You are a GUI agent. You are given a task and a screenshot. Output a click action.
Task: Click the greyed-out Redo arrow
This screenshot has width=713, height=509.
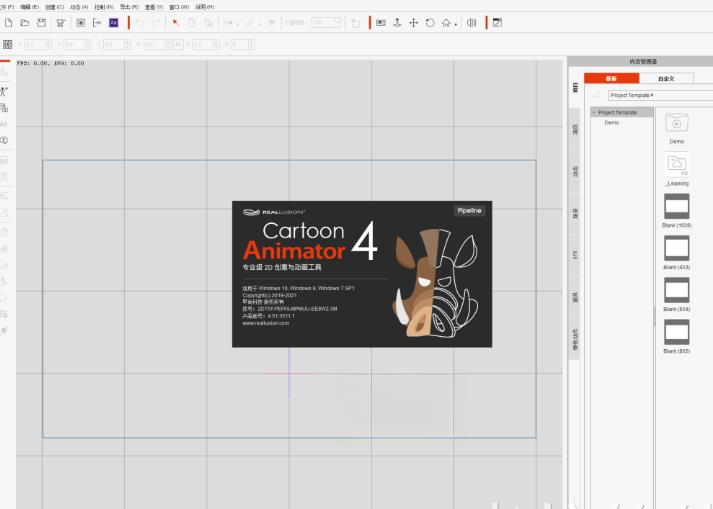click(156, 23)
